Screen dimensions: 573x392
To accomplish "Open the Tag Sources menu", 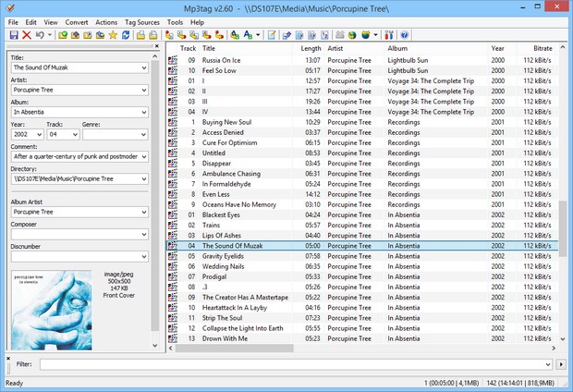I will point(142,22).
